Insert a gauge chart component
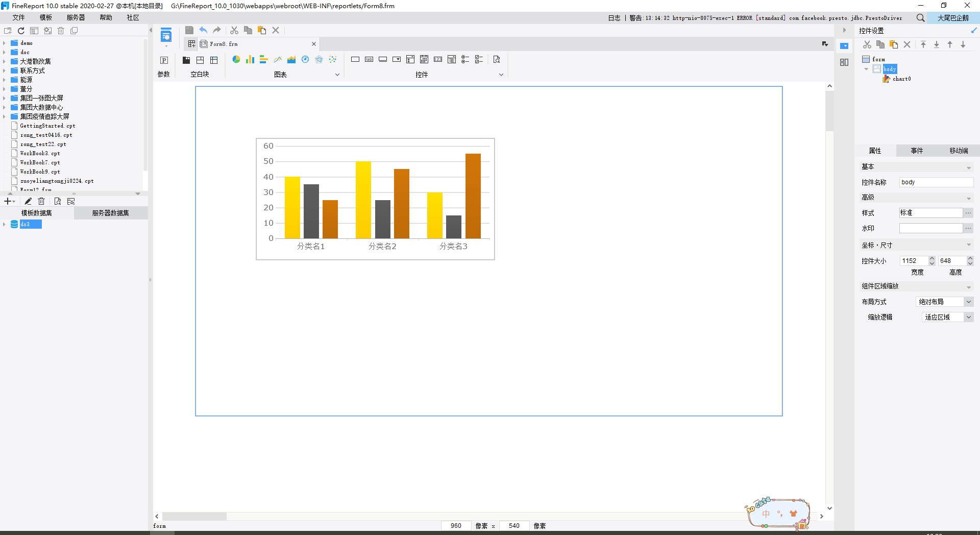 tap(305, 60)
